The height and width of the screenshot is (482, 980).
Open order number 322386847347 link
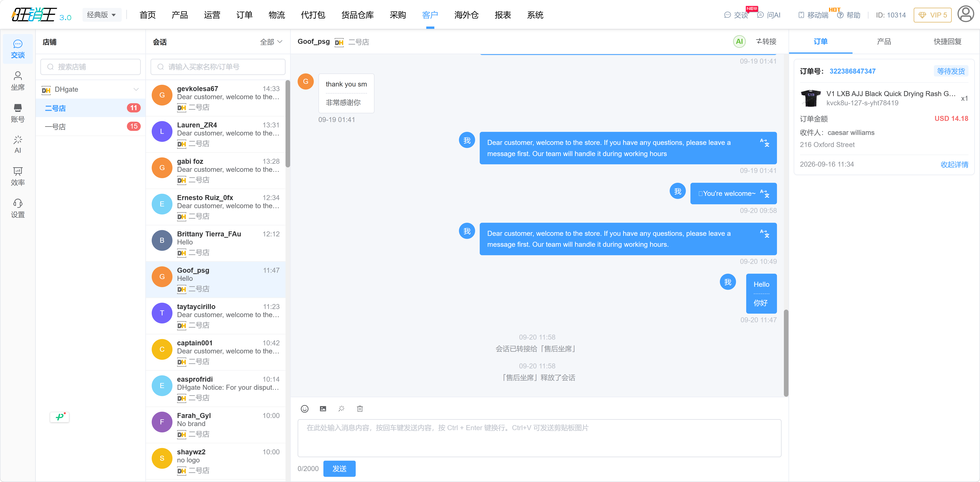852,71
